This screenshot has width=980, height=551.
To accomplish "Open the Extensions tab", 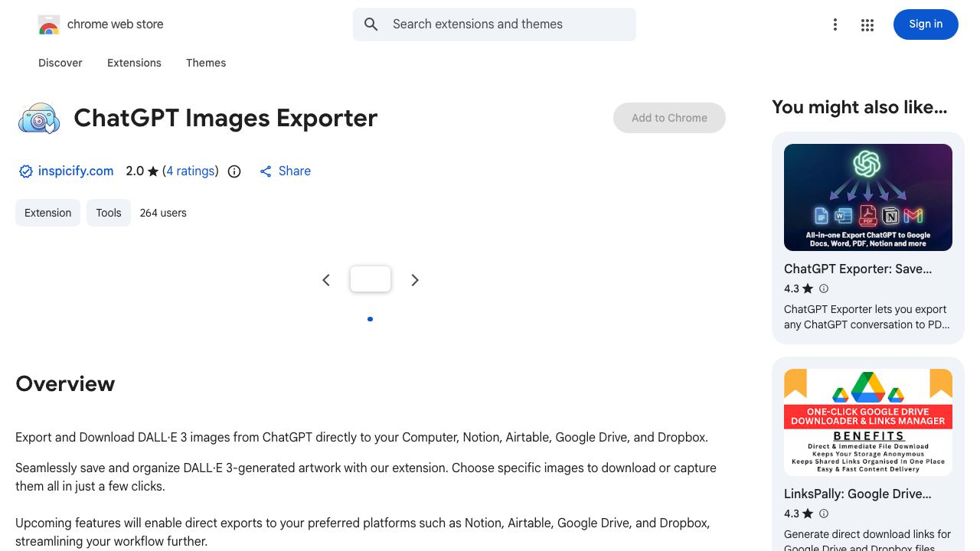I will click(x=134, y=63).
